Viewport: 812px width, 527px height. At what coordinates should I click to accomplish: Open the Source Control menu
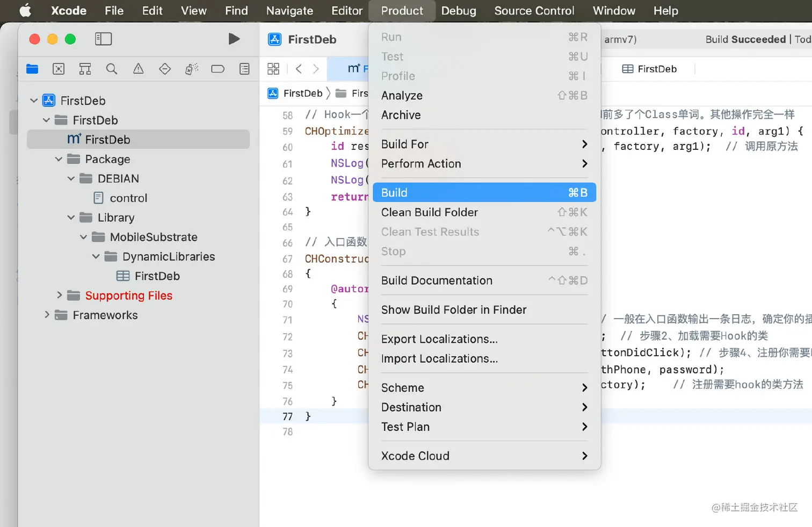(534, 11)
